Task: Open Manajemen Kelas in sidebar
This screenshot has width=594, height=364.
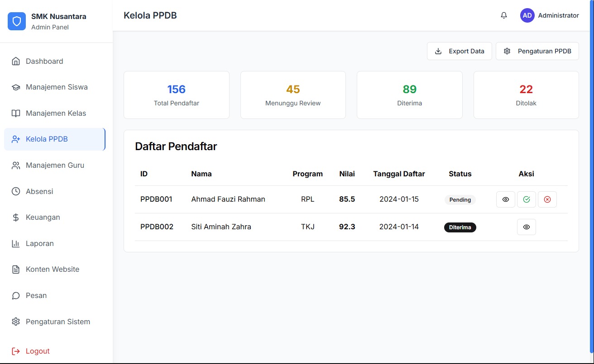Action: pyautogui.click(x=55, y=113)
